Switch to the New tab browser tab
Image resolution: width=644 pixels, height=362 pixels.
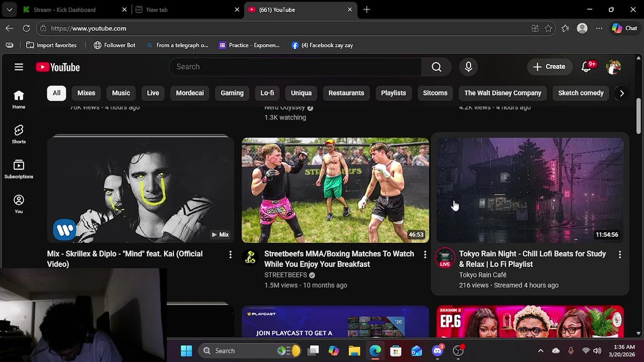point(187,10)
